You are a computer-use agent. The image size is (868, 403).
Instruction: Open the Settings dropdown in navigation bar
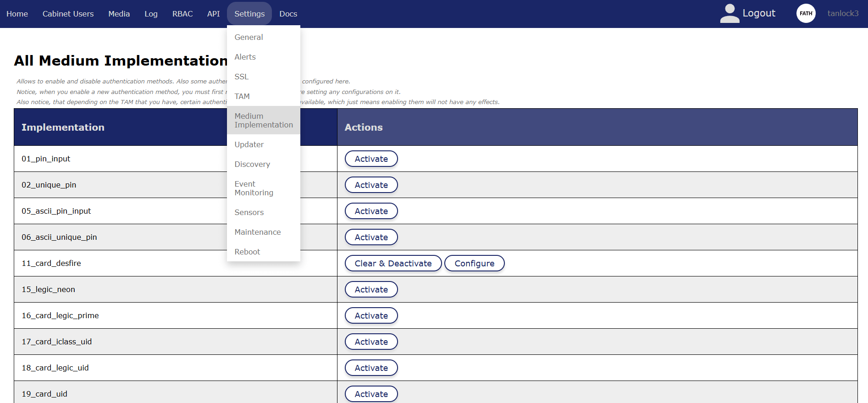click(x=249, y=14)
